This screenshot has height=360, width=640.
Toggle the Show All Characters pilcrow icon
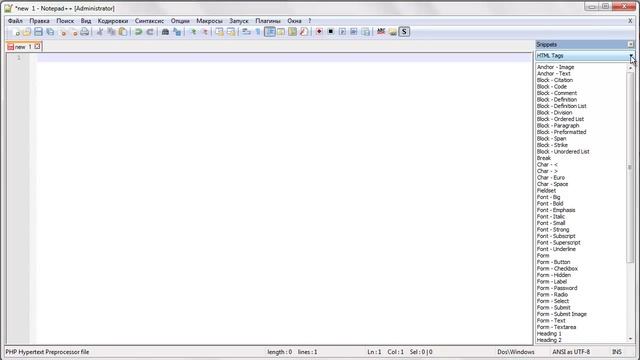point(258,32)
